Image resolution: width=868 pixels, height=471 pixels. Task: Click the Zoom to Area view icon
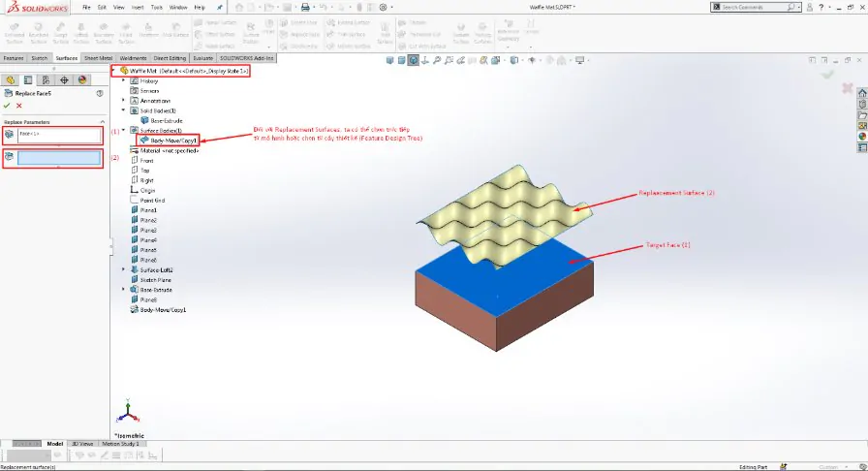coord(449,60)
